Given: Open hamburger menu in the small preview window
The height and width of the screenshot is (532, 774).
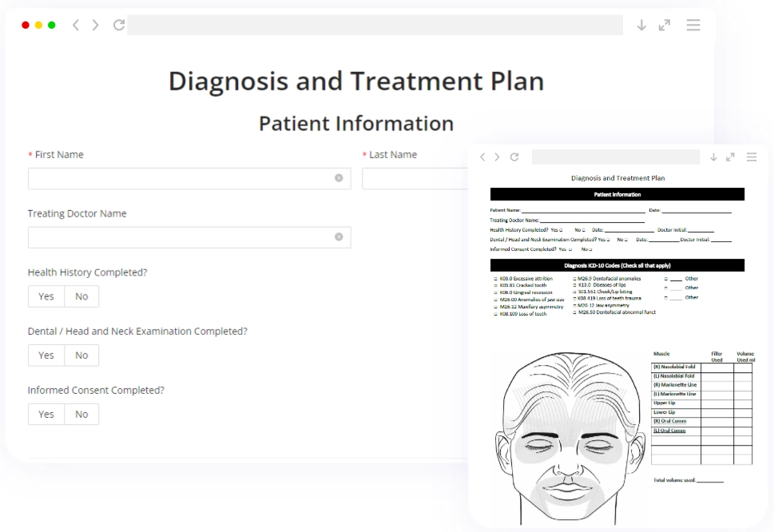Looking at the screenshot, I should 752,157.
